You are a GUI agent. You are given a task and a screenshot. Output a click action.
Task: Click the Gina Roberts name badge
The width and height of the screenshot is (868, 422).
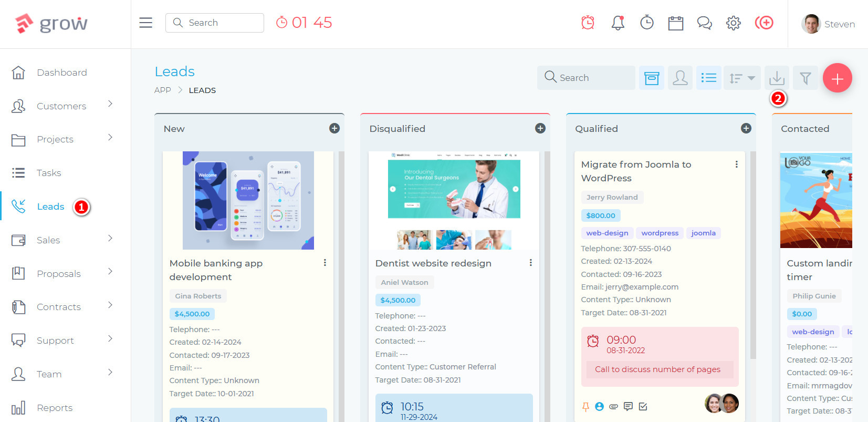pyautogui.click(x=198, y=296)
